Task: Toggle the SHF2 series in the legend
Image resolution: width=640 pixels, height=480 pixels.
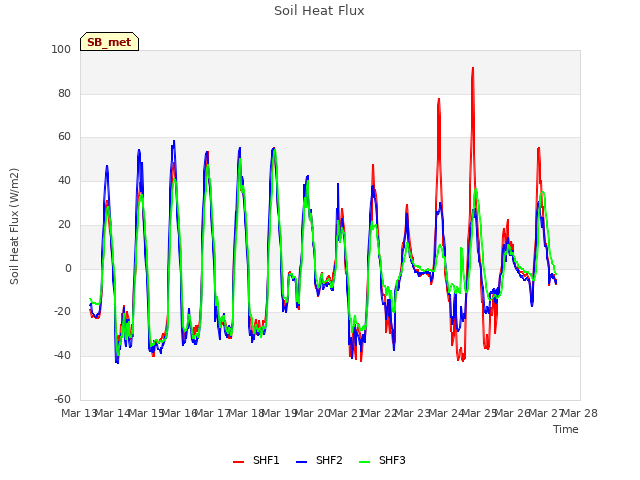Action: point(319,460)
